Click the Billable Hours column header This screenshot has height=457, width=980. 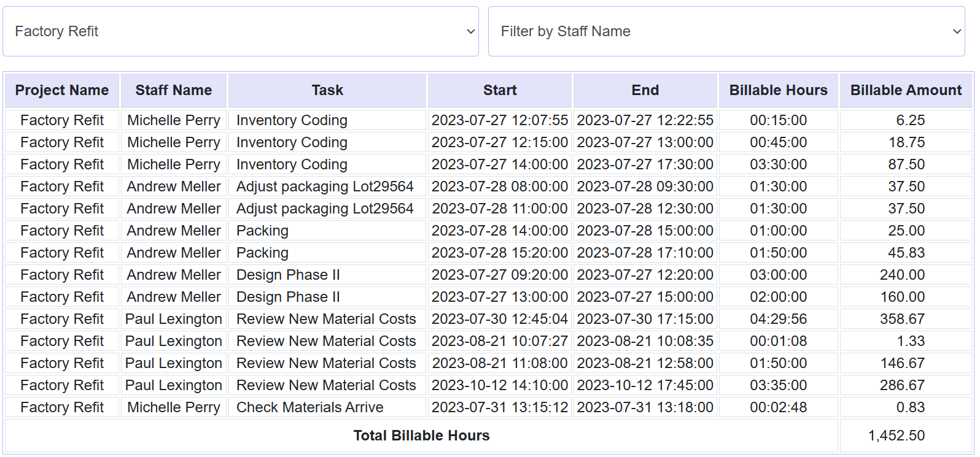(778, 90)
